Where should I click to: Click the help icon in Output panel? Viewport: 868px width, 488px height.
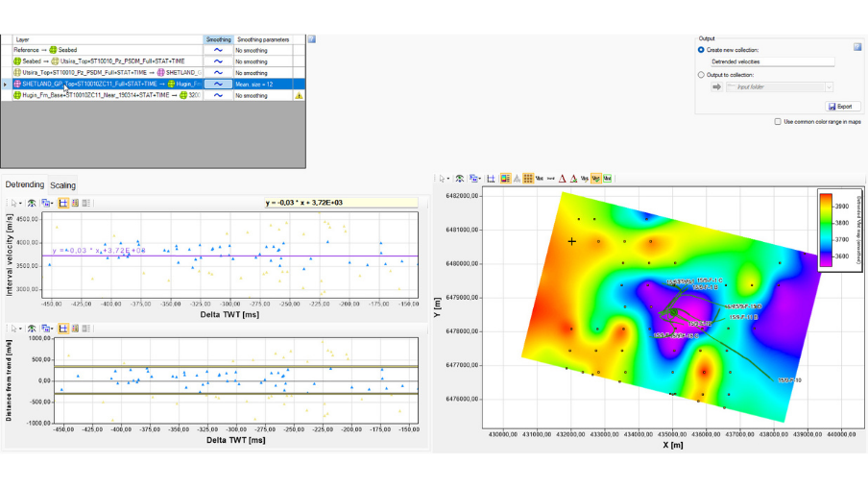pos(857,47)
